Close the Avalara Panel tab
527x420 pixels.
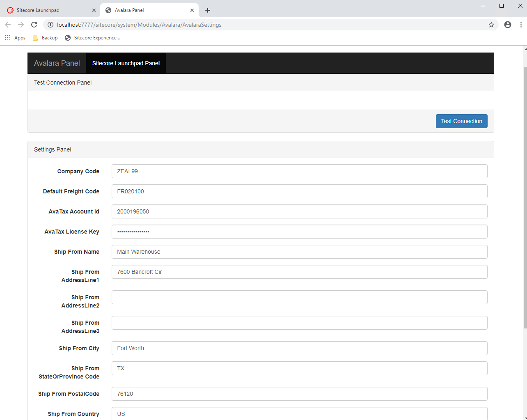(192, 10)
